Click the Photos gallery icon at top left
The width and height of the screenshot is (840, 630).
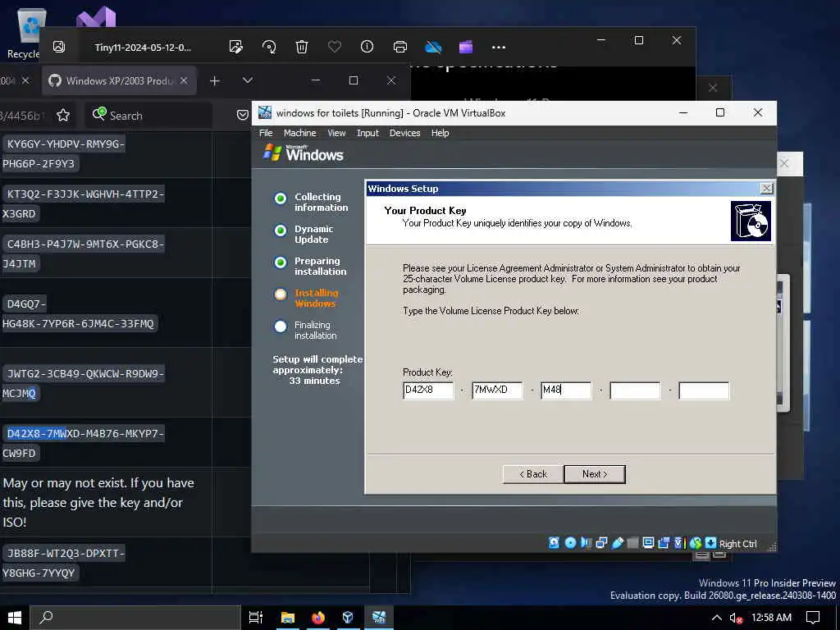(x=59, y=47)
